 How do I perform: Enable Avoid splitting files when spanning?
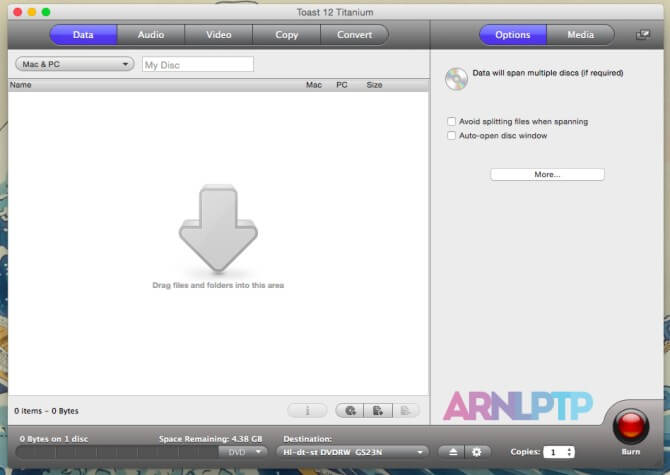[451, 121]
